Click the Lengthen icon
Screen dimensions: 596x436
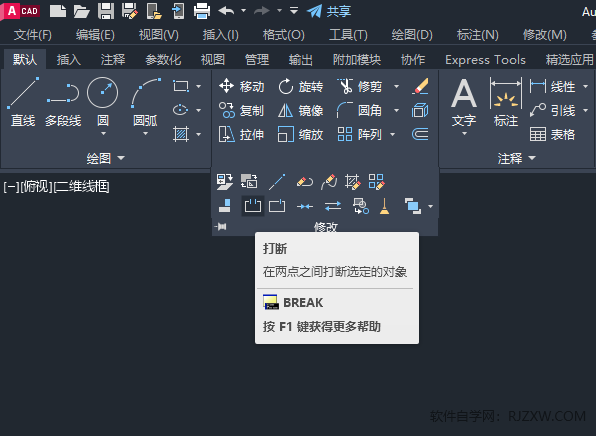[x=277, y=182]
